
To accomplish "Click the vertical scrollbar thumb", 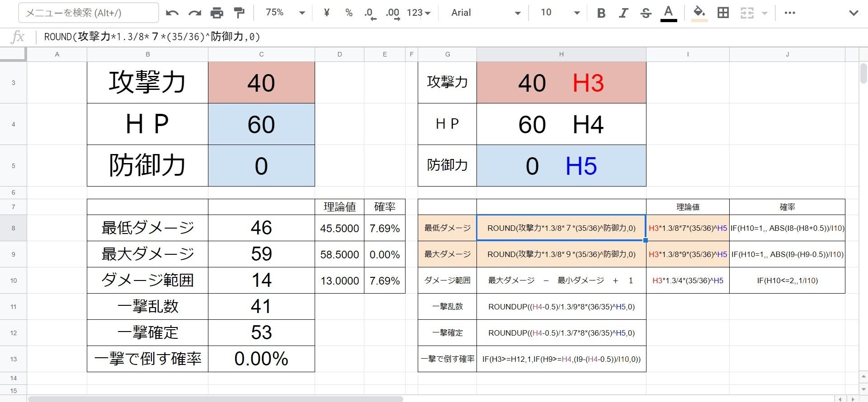I will tap(863, 73).
